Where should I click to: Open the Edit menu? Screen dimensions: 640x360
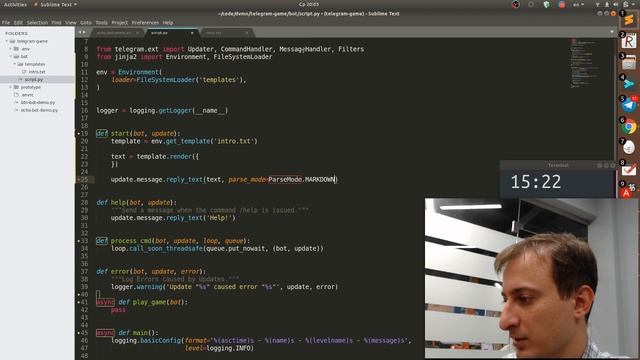pyautogui.click(x=18, y=22)
